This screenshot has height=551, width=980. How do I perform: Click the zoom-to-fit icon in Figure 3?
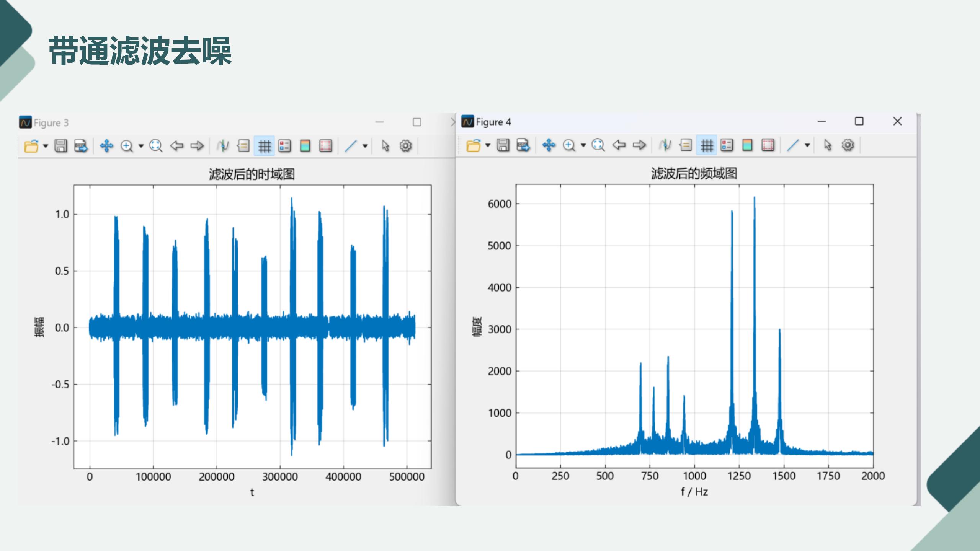tap(156, 146)
